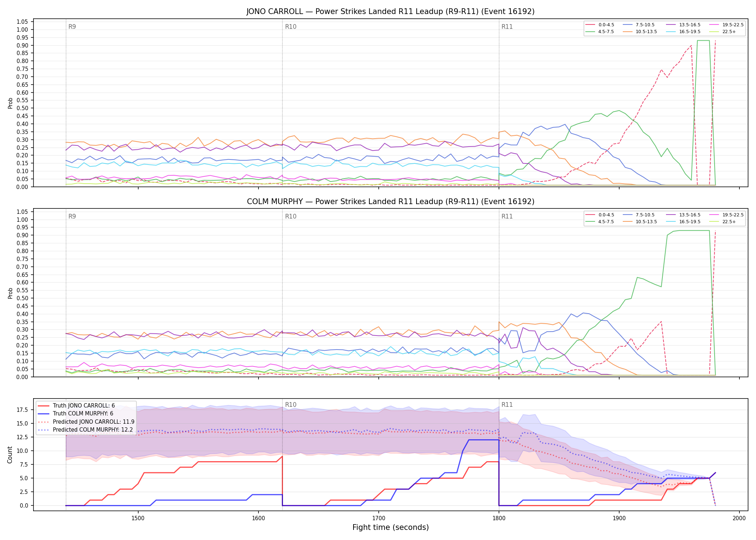Click the 0.50 tick in the Colm Murphy chart
Image resolution: width=756 pixels, height=540 pixels.
point(23,298)
